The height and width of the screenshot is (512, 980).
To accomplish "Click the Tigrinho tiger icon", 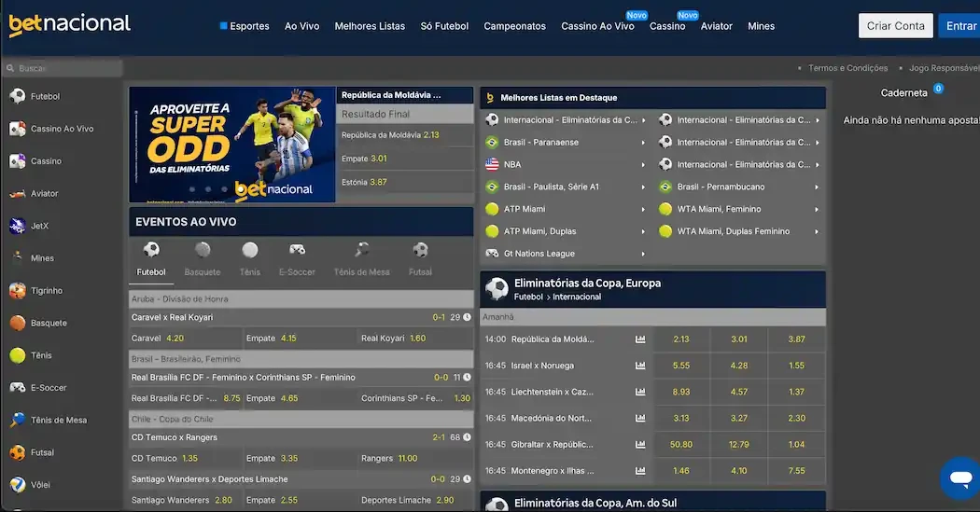I will click(17, 291).
